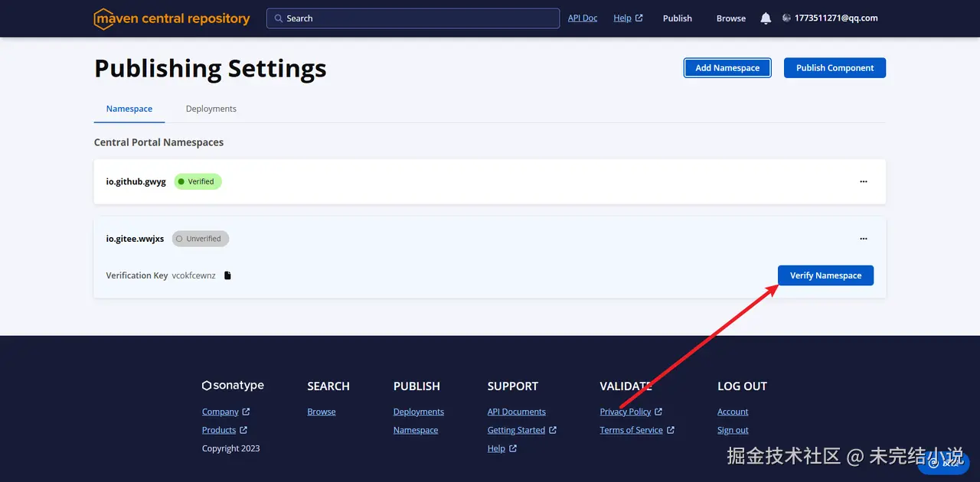Open the API Doc link in the header

click(583, 18)
